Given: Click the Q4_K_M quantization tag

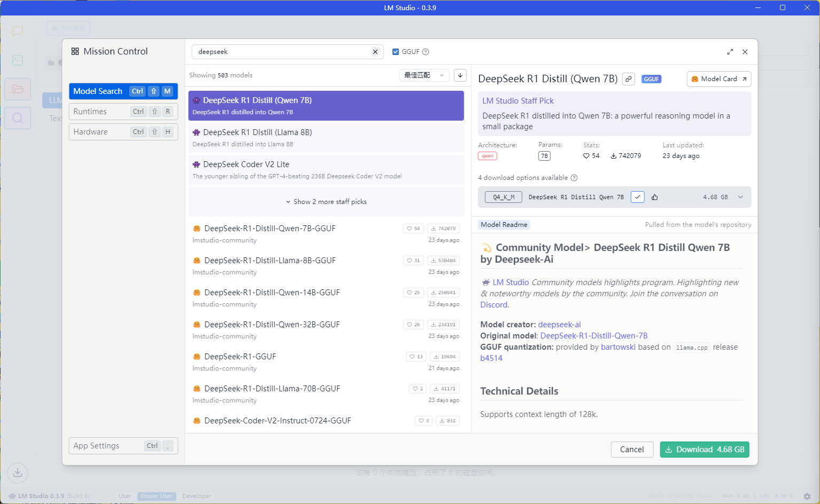Looking at the screenshot, I should pyautogui.click(x=503, y=197).
